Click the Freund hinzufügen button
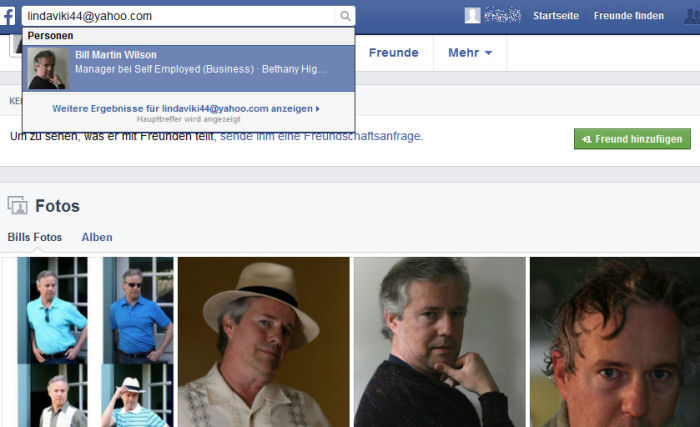700x427 pixels. pyautogui.click(x=632, y=139)
